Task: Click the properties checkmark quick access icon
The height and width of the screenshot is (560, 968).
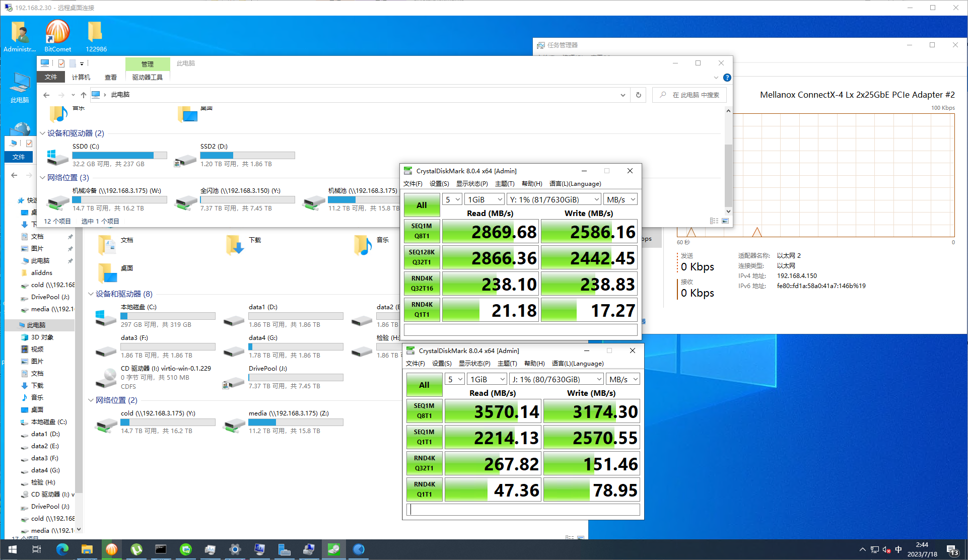Action: [61, 63]
